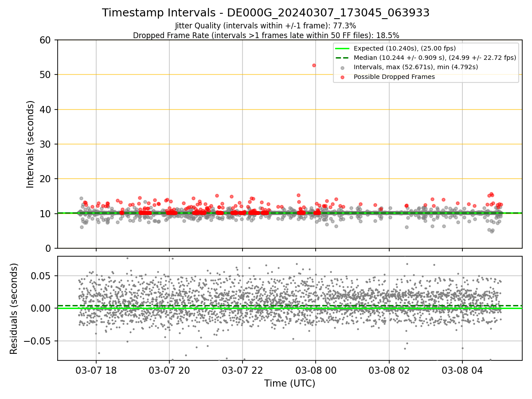Screen dimensions: 532x399
Task: Click the 03-08 04 x-axis tick label
Action: tap(462, 370)
